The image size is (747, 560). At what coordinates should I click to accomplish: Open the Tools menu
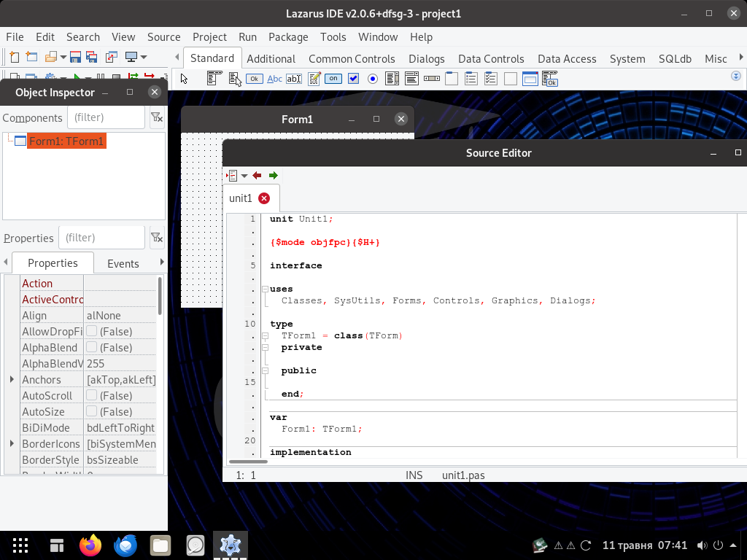pos(333,37)
